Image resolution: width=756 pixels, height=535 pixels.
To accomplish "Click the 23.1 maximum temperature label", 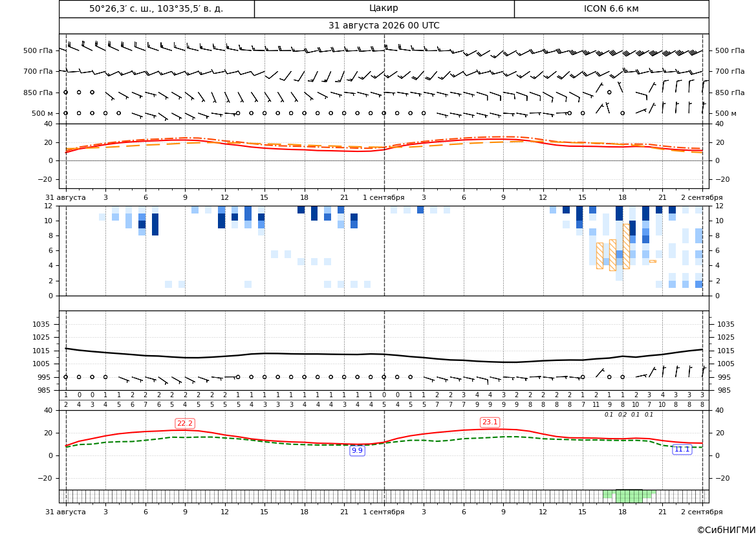I will [x=490, y=422].
